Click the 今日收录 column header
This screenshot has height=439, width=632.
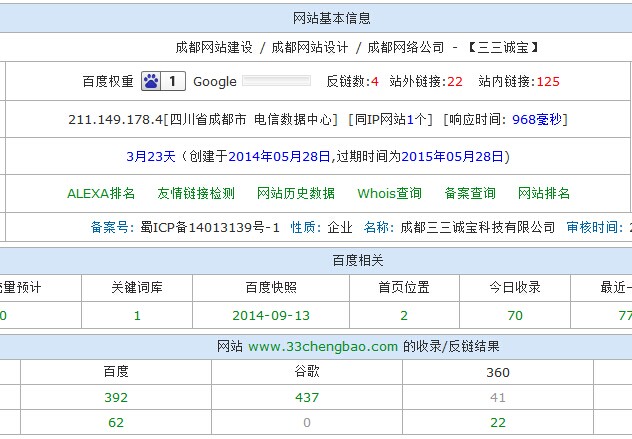[515, 288]
